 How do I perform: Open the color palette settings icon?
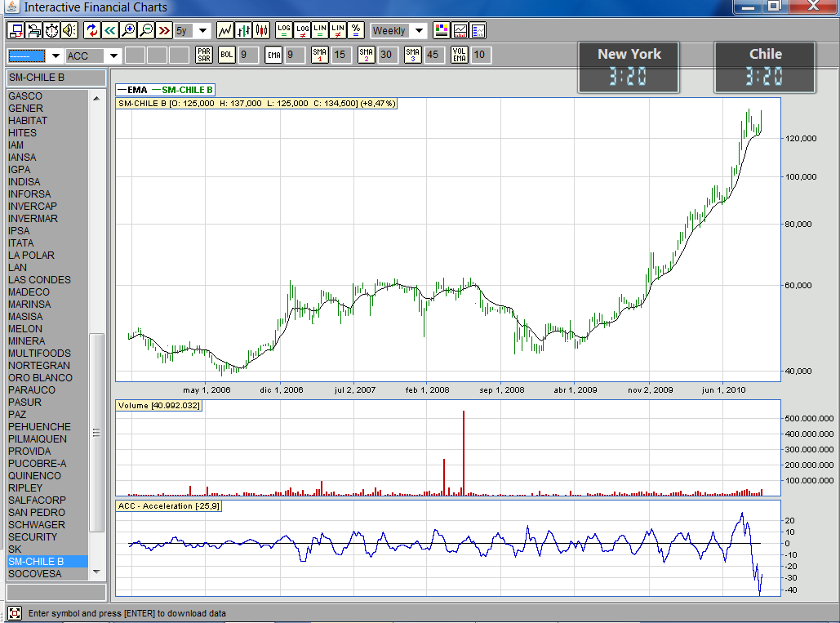click(441, 30)
